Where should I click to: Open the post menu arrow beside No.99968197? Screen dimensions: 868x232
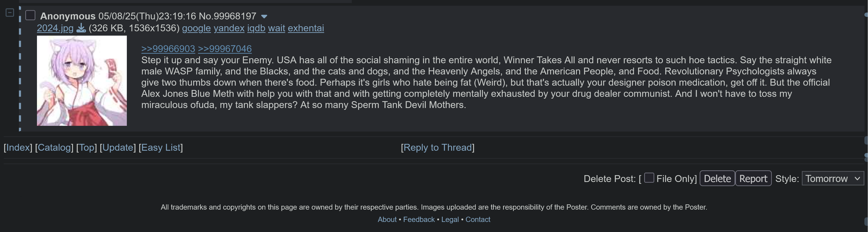tap(264, 16)
